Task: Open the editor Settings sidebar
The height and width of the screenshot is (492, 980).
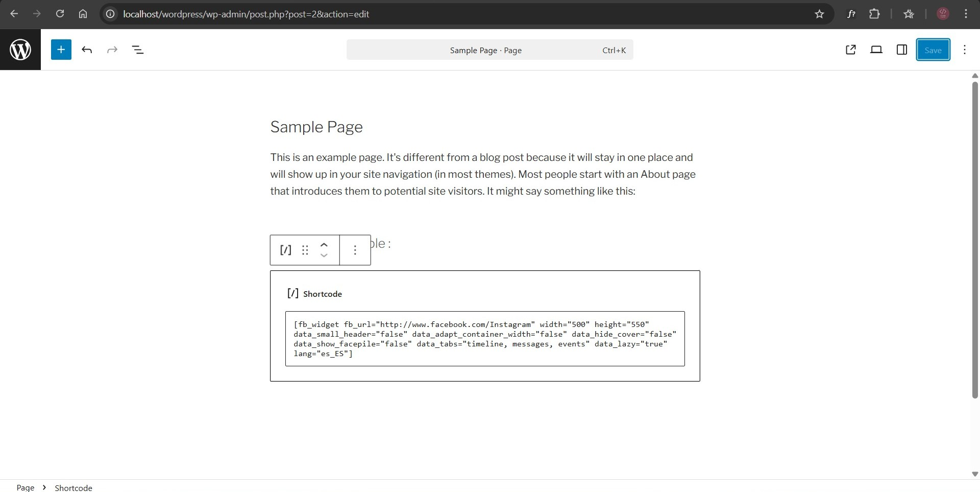Action: (901, 50)
